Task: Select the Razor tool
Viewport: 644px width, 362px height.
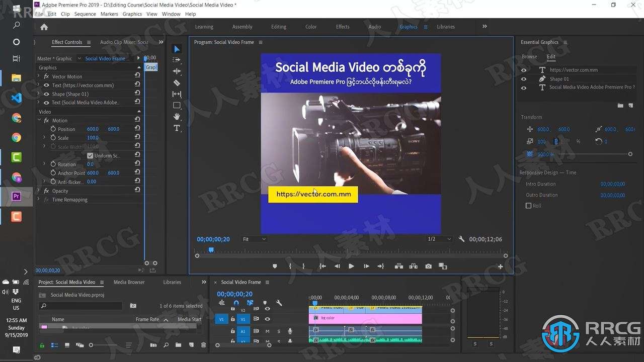Action: [177, 82]
